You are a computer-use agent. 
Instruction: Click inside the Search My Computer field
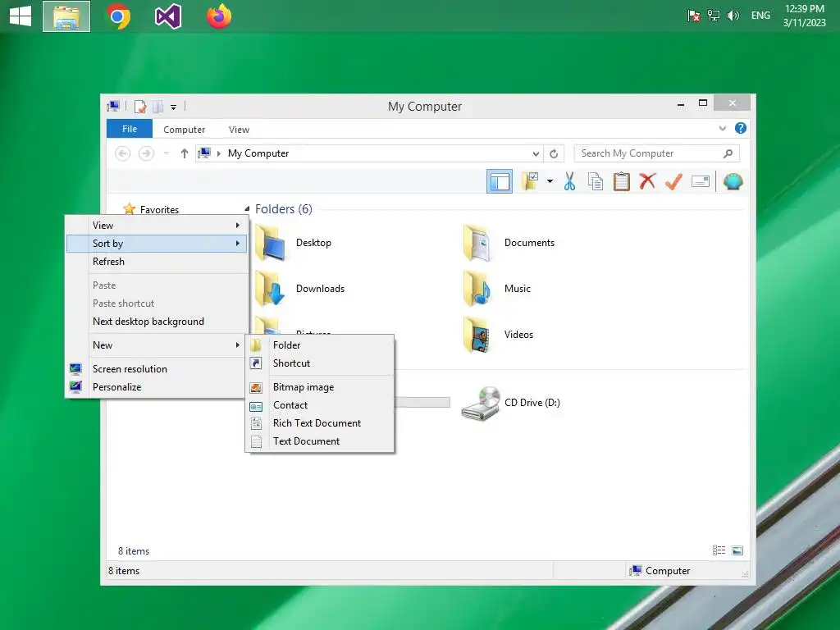coord(656,153)
